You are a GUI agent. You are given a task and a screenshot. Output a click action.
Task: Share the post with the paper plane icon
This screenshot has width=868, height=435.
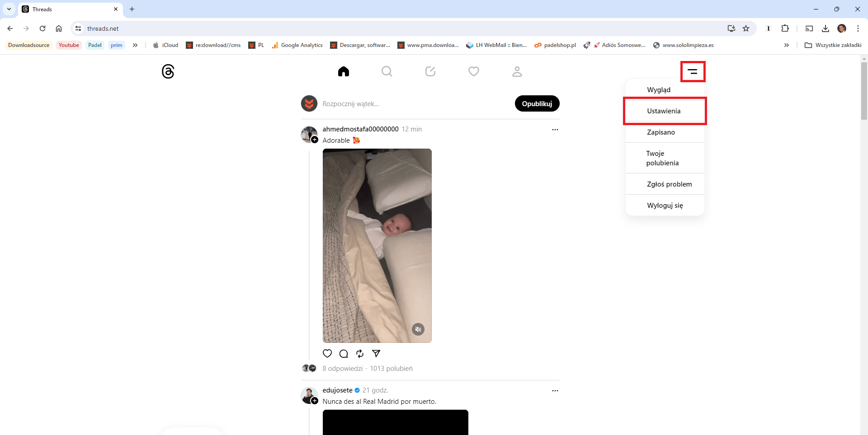tap(376, 353)
